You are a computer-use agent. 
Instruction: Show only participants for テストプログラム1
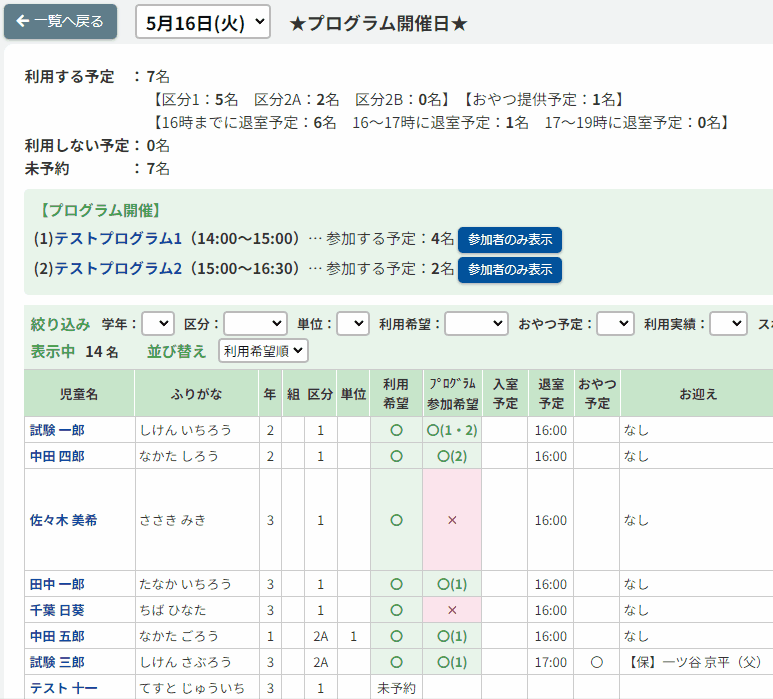(x=510, y=240)
